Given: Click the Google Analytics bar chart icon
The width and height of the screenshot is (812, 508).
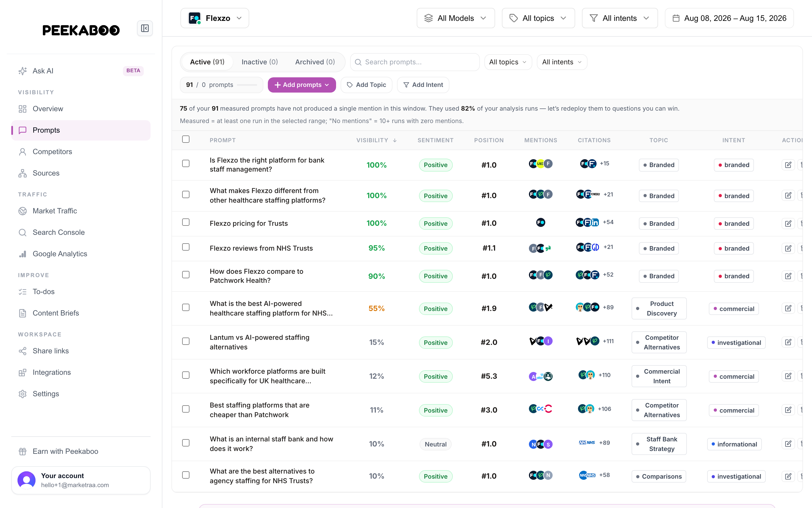Looking at the screenshot, I should pyautogui.click(x=23, y=254).
